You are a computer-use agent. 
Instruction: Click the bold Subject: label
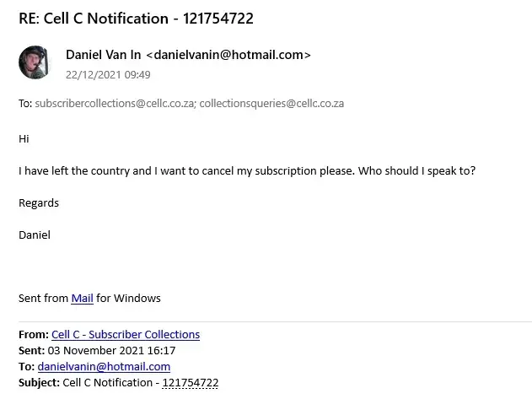[x=39, y=383]
